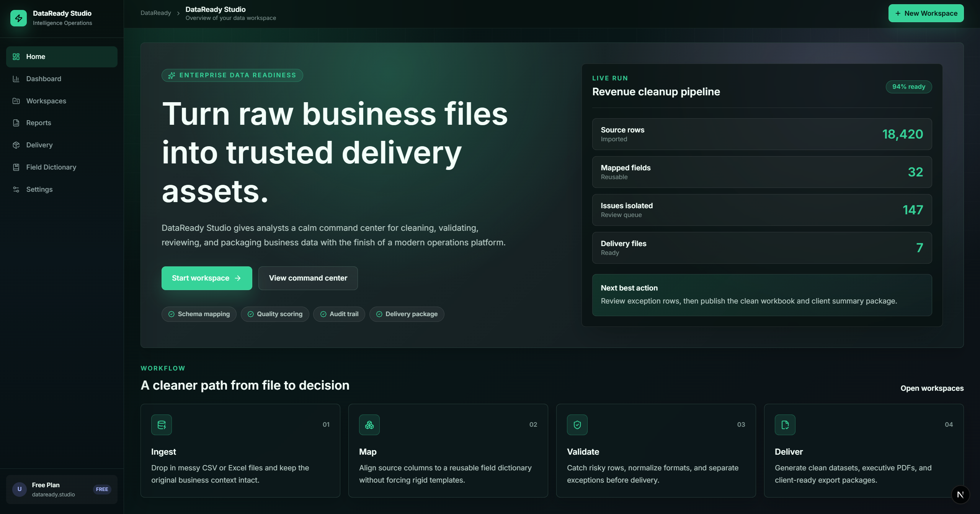The height and width of the screenshot is (514, 980).
Task: Click the Settings sliders icon
Action: [16, 189]
